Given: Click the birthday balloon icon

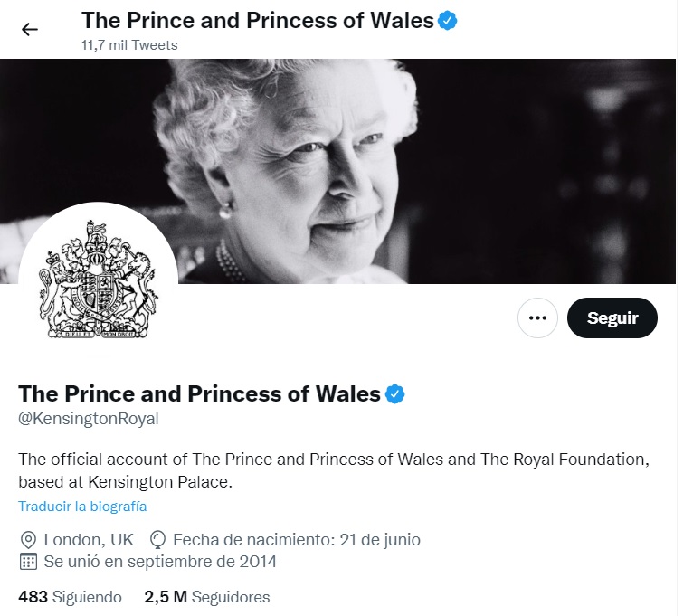Looking at the screenshot, I should point(157,540).
